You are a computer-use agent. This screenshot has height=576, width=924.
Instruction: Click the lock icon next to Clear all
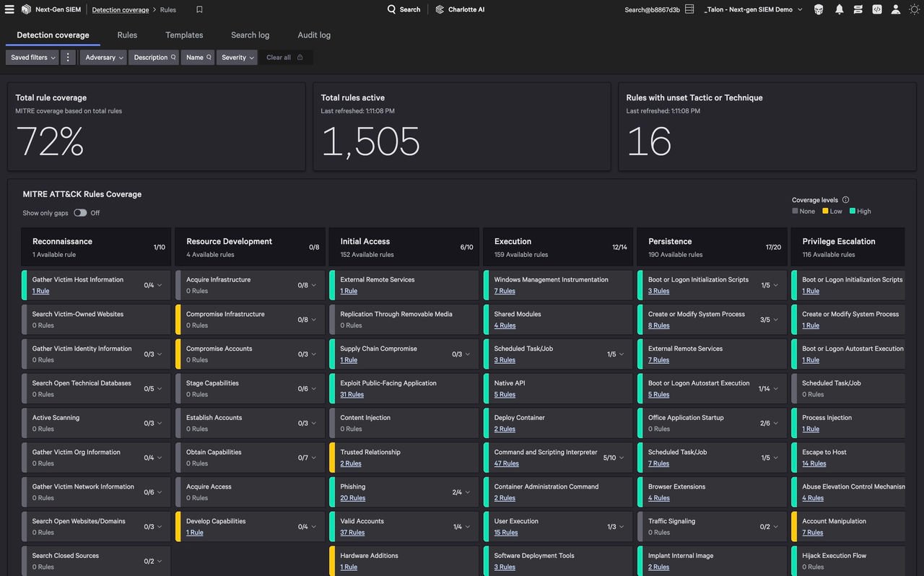[x=300, y=57]
